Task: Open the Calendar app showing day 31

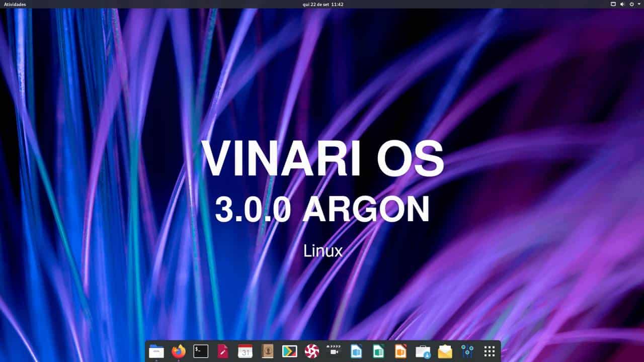Action: 245,351
